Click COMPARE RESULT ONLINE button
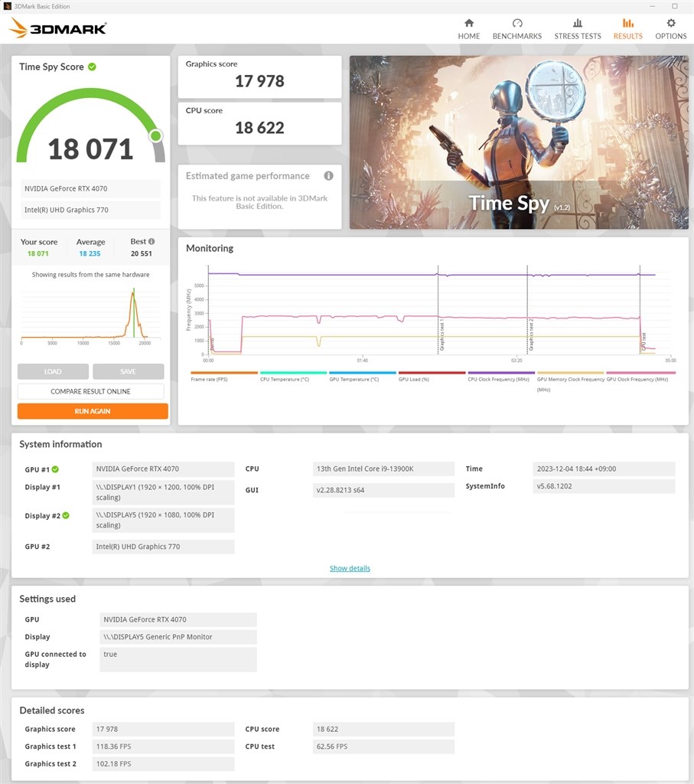Image resolution: width=694 pixels, height=784 pixels. [x=90, y=391]
